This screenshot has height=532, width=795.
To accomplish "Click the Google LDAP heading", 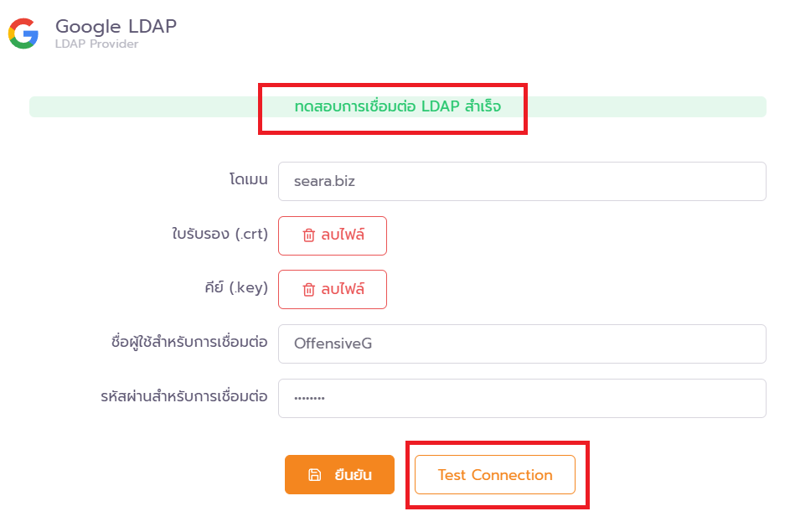I will pos(116,26).
